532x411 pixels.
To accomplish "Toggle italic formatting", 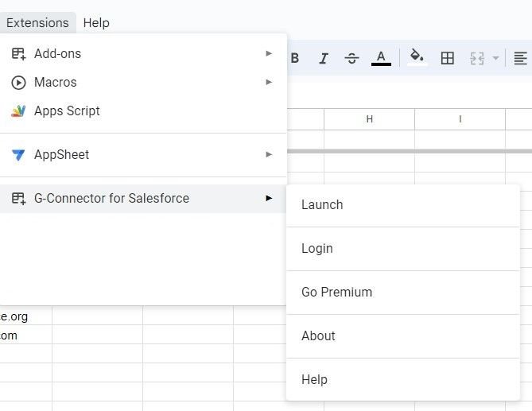I will point(324,58).
